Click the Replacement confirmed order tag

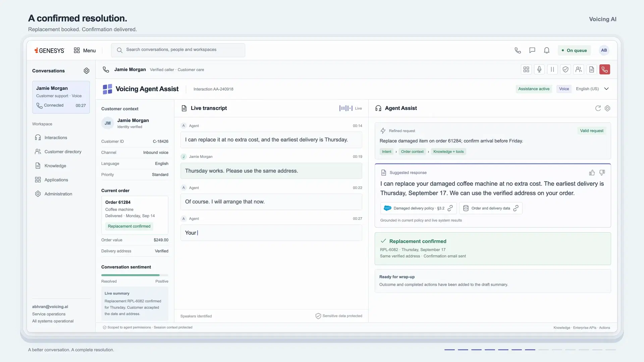click(129, 226)
